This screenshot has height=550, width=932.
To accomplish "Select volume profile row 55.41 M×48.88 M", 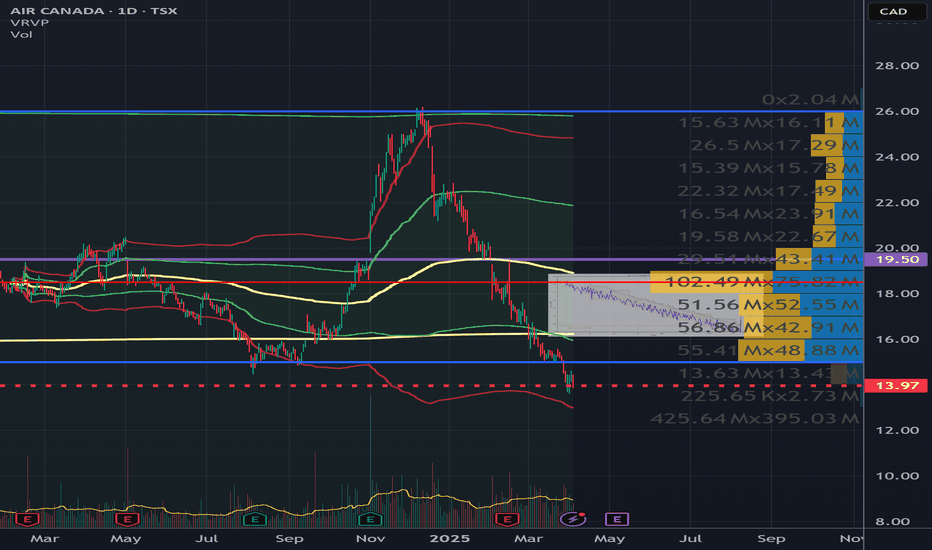I will point(769,350).
